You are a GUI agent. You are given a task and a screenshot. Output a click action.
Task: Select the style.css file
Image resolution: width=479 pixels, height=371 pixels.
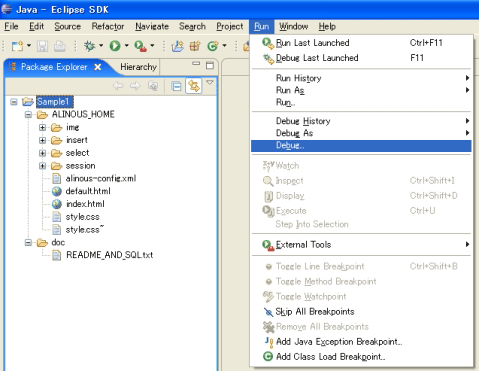pyautogui.click(x=82, y=217)
